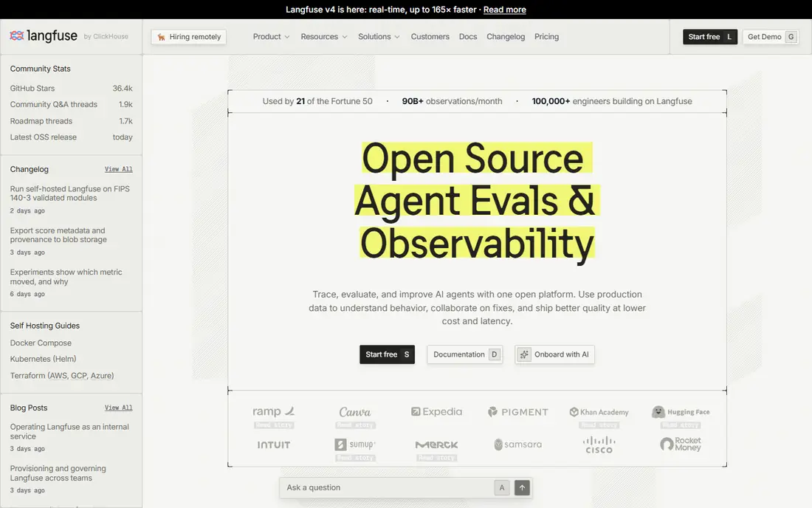Click the Cisco logo

599,444
